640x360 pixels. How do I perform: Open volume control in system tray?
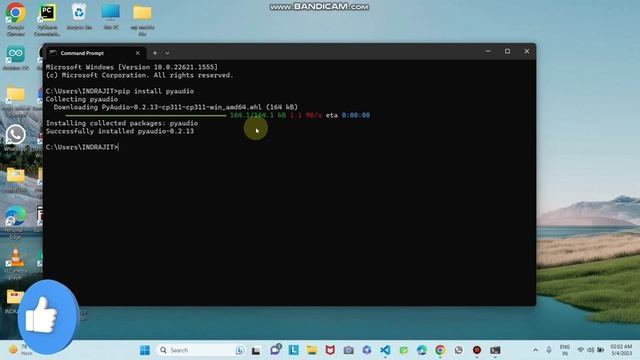pos(591,350)
